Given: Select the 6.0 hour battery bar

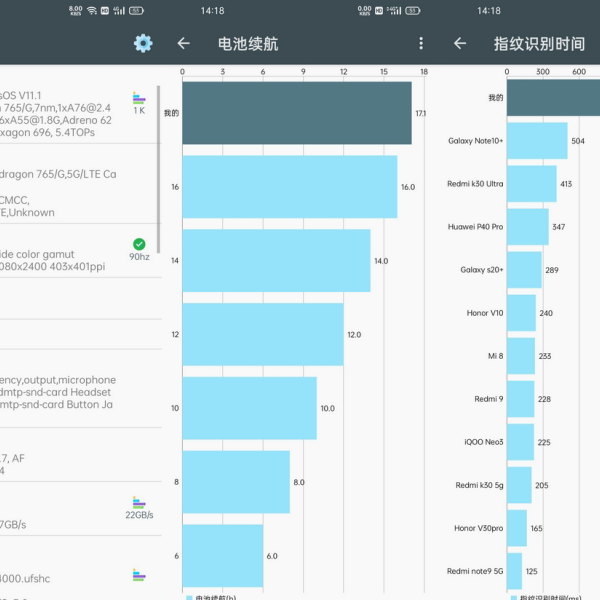Looking at the screenshot, I should (x=223, y=556).
